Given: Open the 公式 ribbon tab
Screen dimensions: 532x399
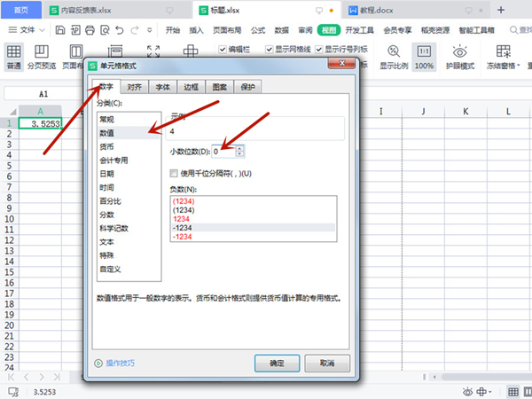Looking at the screenshot, I should tap(257, 29).
